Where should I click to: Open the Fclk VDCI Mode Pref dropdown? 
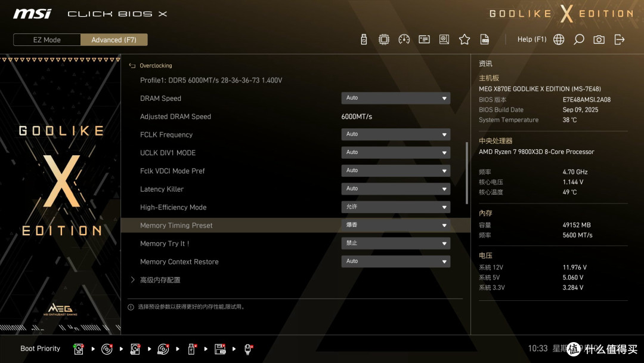point(395,170)
